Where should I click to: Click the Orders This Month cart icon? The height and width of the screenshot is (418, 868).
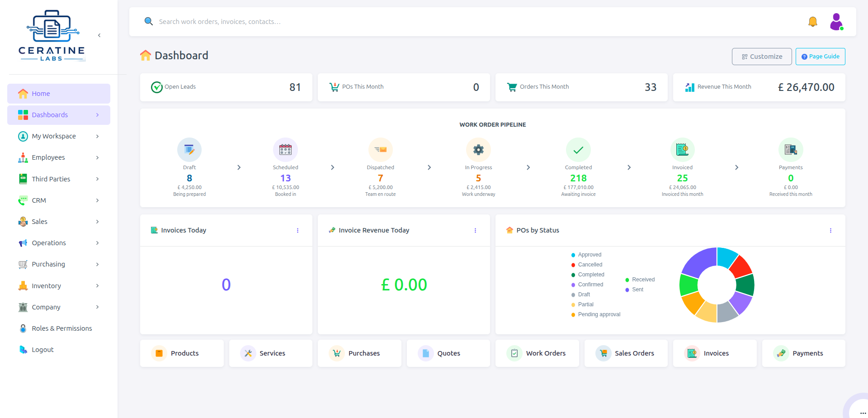(512, 87)
